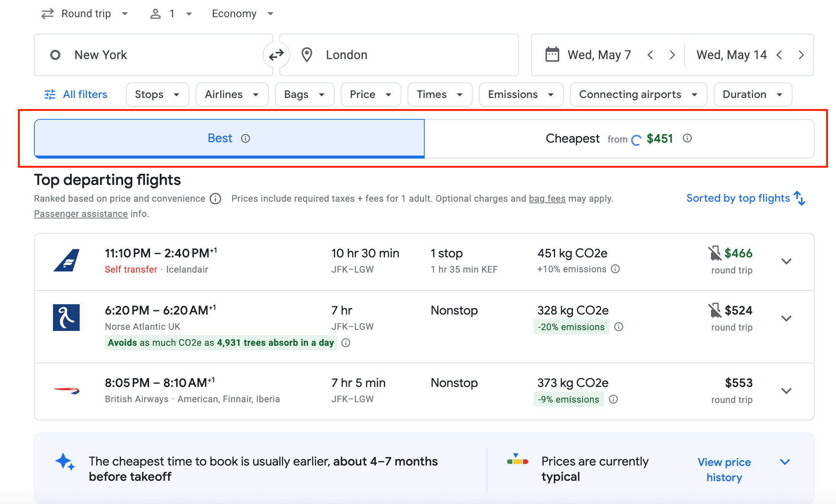
Task: Click the $466 round trip price
Action: (738, 253)
